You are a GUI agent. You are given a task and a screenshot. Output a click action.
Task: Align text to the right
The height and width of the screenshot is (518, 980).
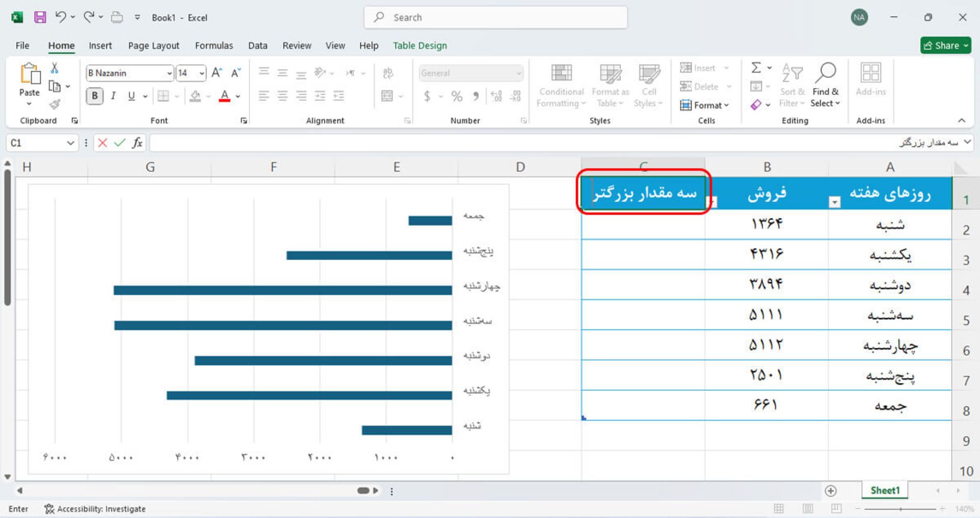pyautogui.click(x=301, y=96)
